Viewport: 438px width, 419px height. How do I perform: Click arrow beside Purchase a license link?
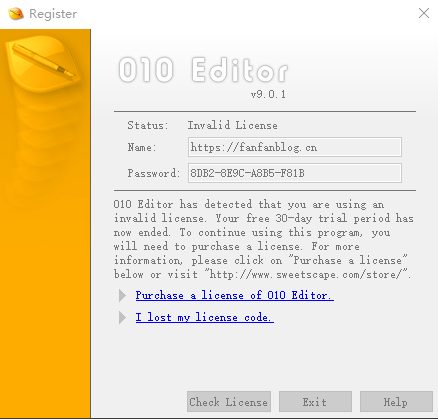click(122, 295)
